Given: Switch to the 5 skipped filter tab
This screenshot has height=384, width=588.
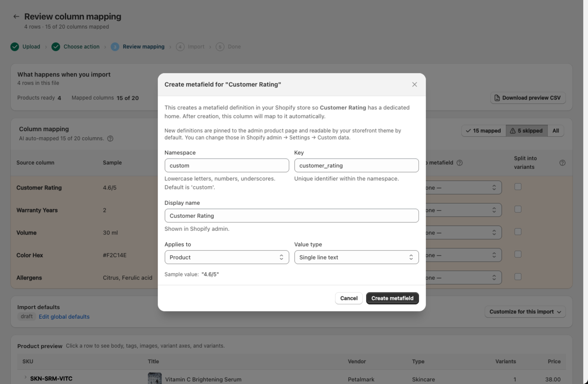Looking at the screenshot, I should pos(527,131).
